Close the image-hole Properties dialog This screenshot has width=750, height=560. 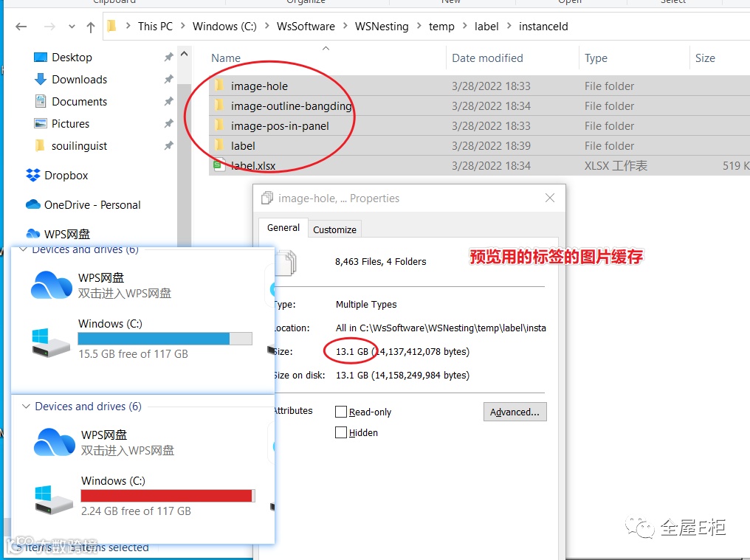[550, 198]
